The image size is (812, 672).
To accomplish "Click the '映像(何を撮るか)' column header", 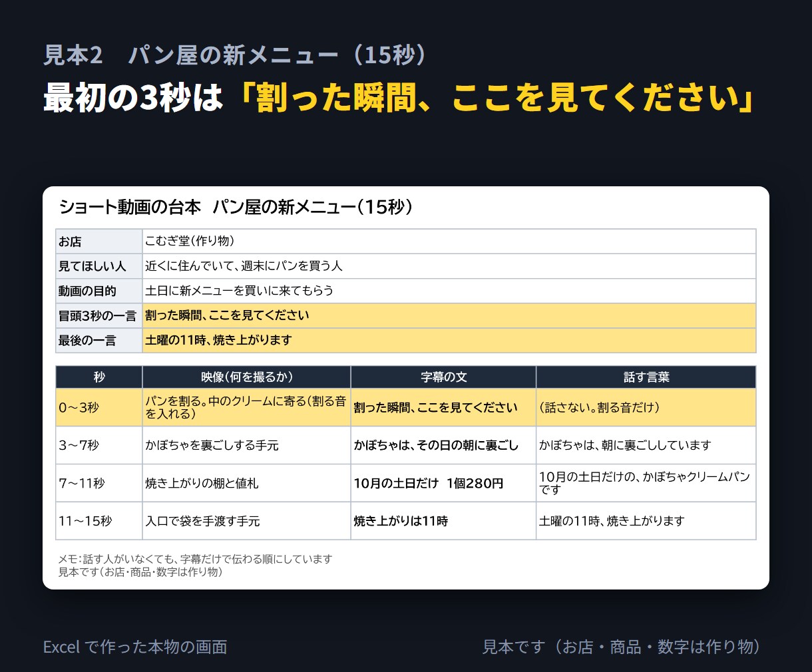I will tap(246, 377).
